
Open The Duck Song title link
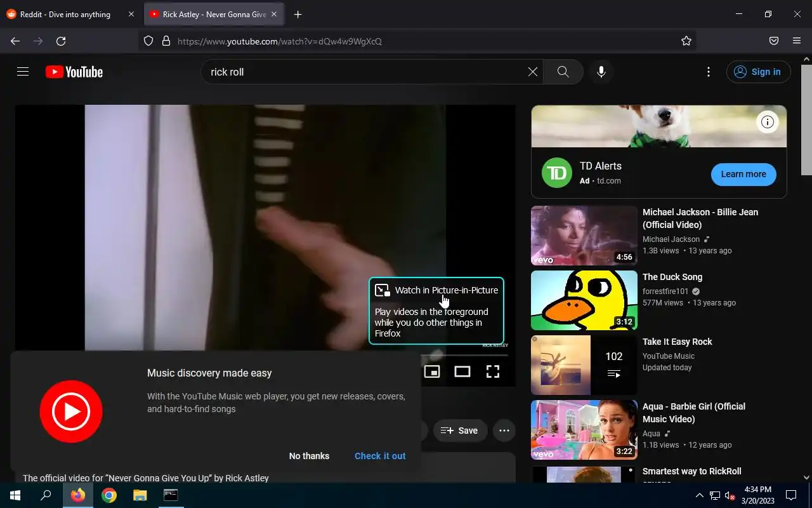coord(672,277)
